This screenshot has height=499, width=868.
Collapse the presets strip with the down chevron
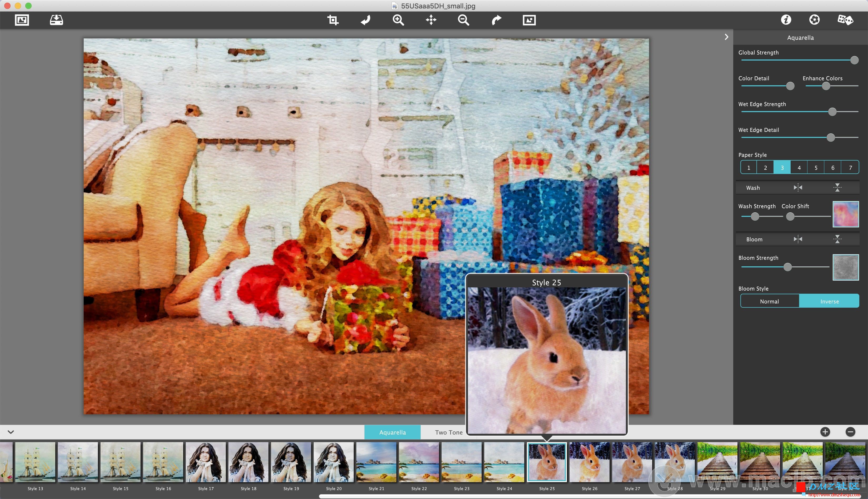tap(11, 432)
